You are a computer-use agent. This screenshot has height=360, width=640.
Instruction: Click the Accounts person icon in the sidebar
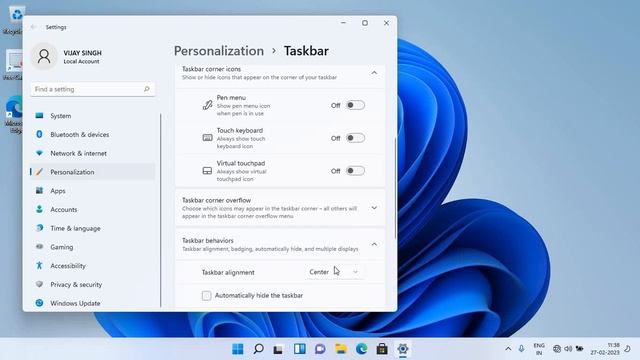tap(39, 209)
